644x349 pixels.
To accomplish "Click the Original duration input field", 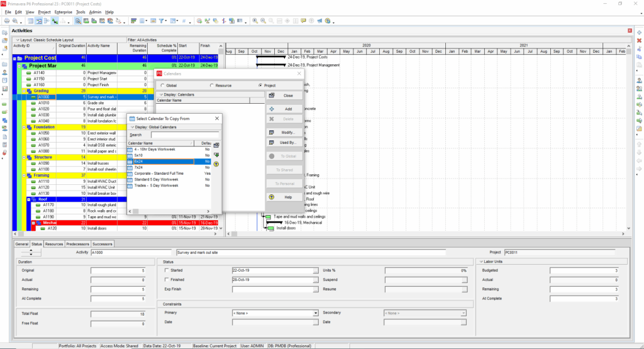I will 118,270.
